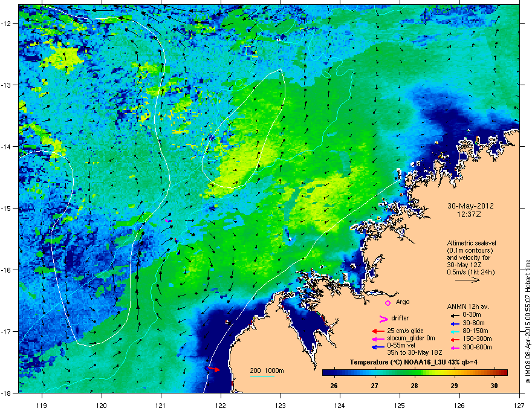
Task: Click latitude axis label -17
Action: 7,331
